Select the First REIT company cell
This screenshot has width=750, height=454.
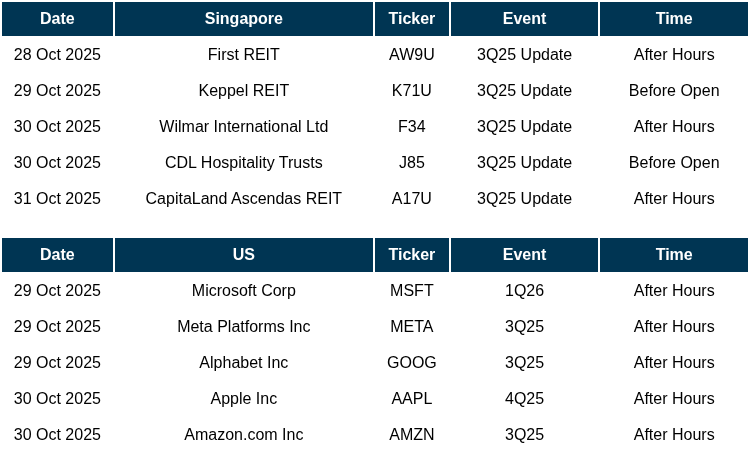tap(244, 55)
